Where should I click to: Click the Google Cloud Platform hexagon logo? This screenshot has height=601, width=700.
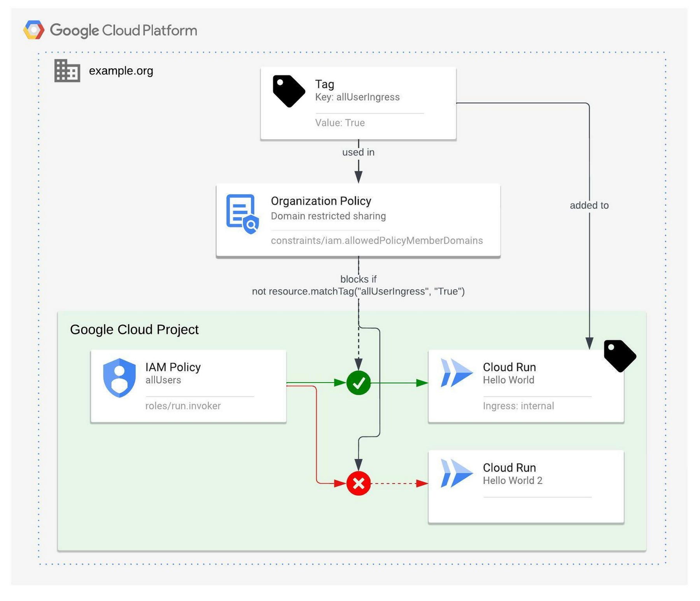pyautogui.click(x=34, y=30)
